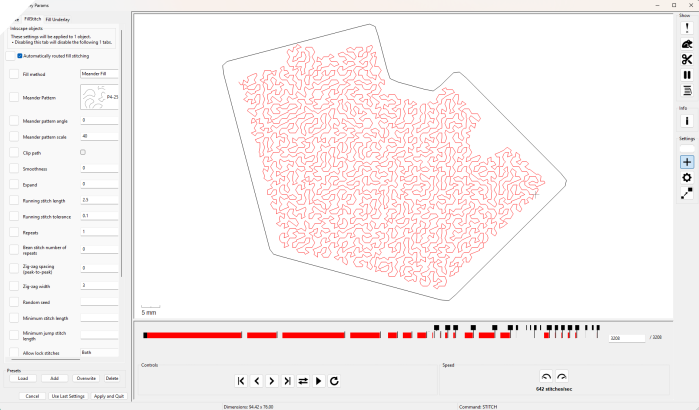The height and width of the screenshot is (410, 699).
Task: Open the design Info panel icon
Action: click(x=687, y=121)
